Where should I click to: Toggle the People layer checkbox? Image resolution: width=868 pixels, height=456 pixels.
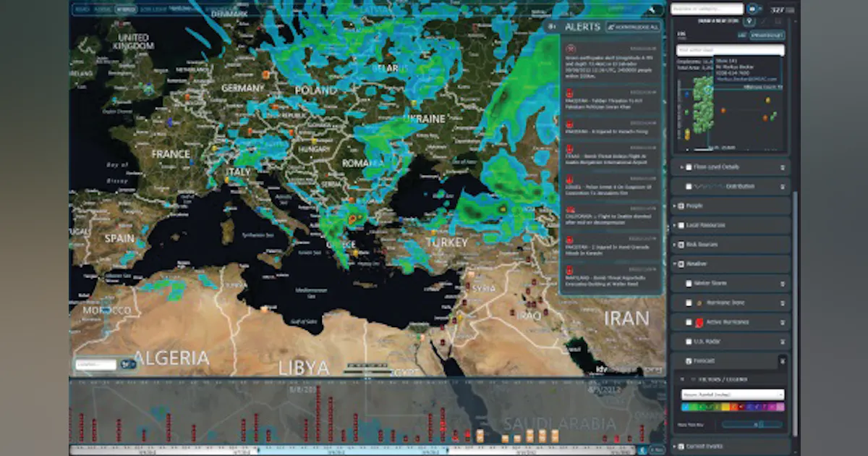(x=681, y=206)
